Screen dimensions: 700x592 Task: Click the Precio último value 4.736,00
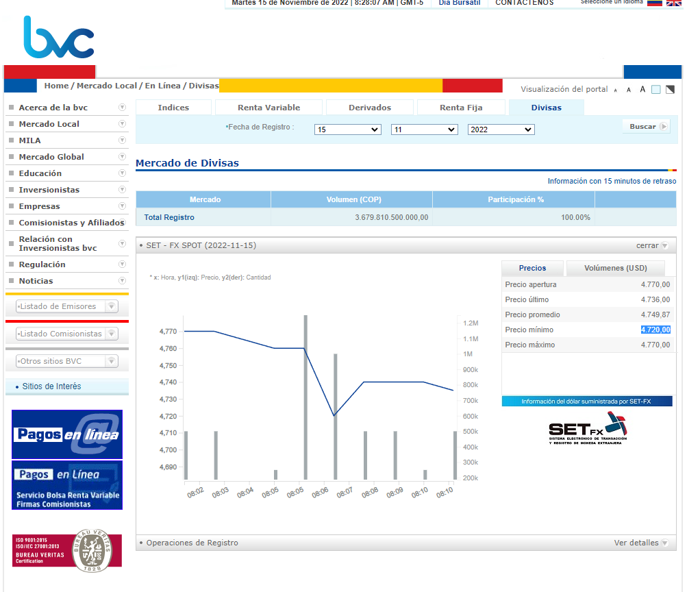pyautogui.click(x=655, y=299)
